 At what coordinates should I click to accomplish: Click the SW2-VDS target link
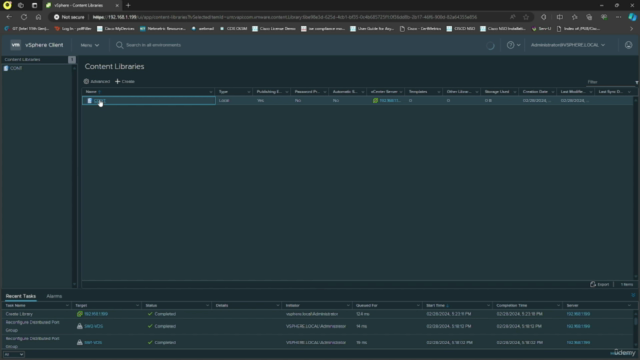[93, 327]
